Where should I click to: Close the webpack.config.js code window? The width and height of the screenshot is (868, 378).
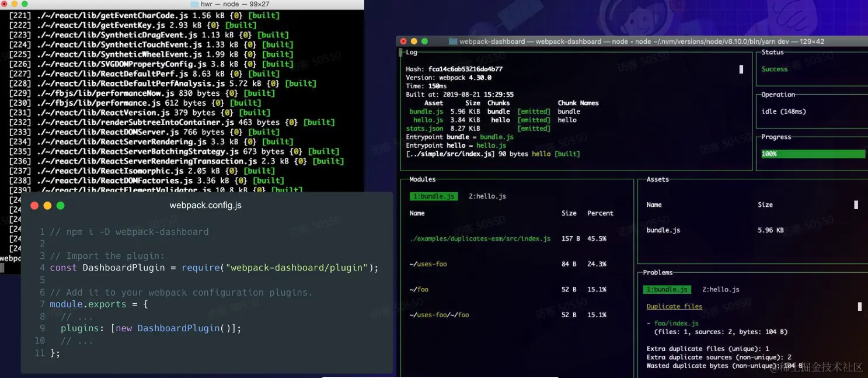[x=34, y=206]
